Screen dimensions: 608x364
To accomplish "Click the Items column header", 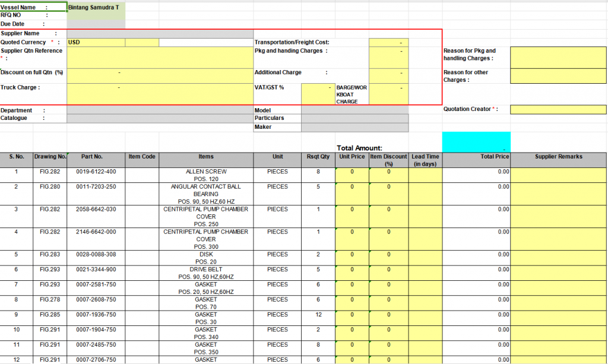I will coord(206,157).
